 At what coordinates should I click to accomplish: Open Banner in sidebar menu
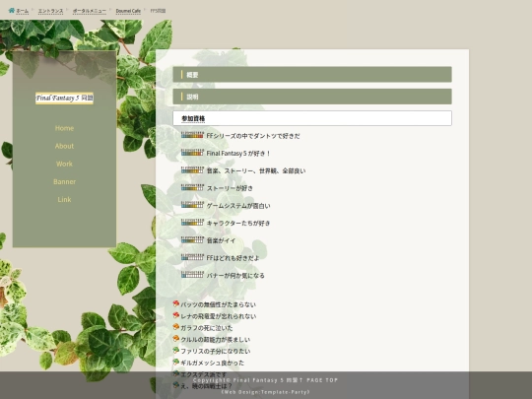[64, 181]
